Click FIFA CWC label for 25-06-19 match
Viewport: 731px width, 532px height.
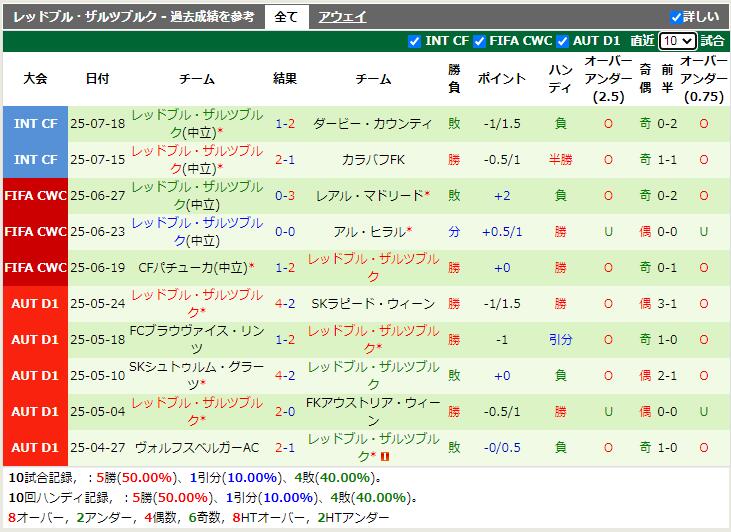click(x=35, y=268)
